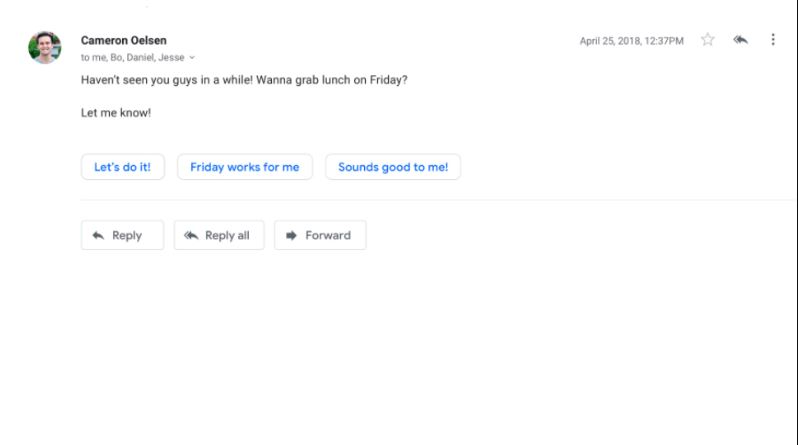Click the double-arrow icon inside Reply all button
The height and width of the screenshot is (445, 798).
(x=192, y=236)
